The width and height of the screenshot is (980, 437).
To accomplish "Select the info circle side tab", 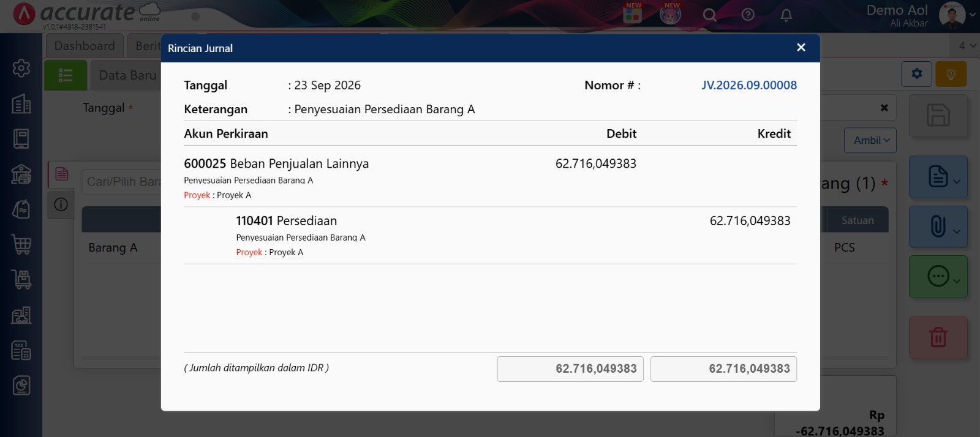I will tap(61, 204).
